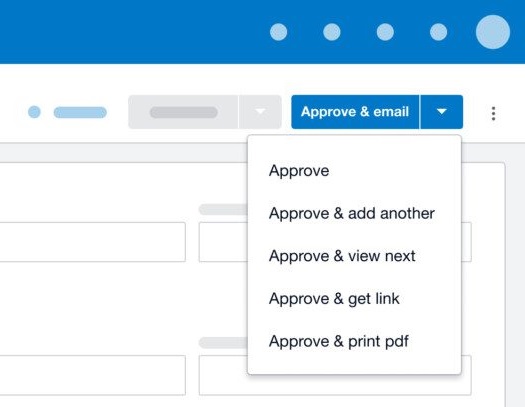Select Approve & get link option
This screenshot has height=407, width=525.
(334, 299)
